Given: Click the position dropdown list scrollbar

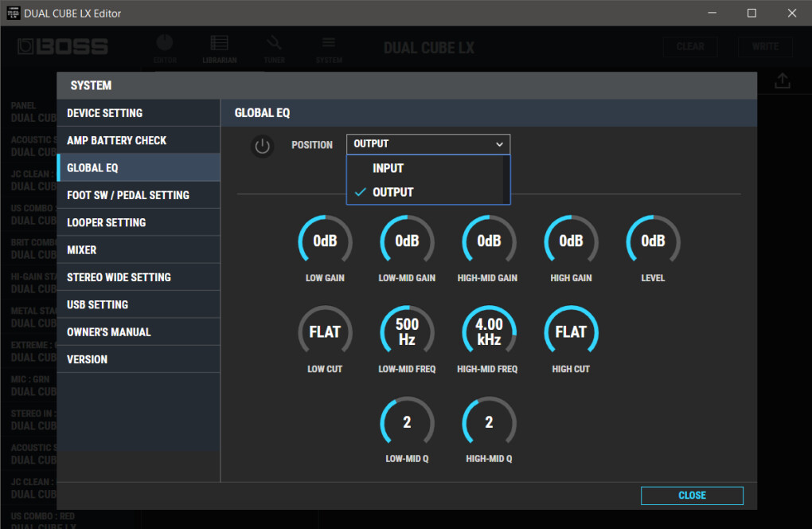Looking at the screenshot, I should [x=506, y=180].
